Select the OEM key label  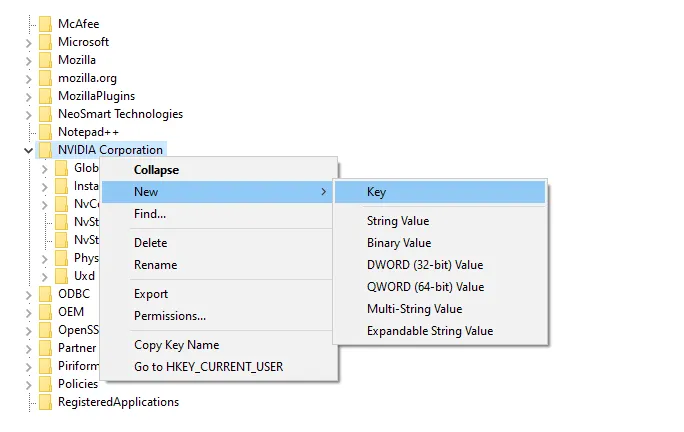71,312
